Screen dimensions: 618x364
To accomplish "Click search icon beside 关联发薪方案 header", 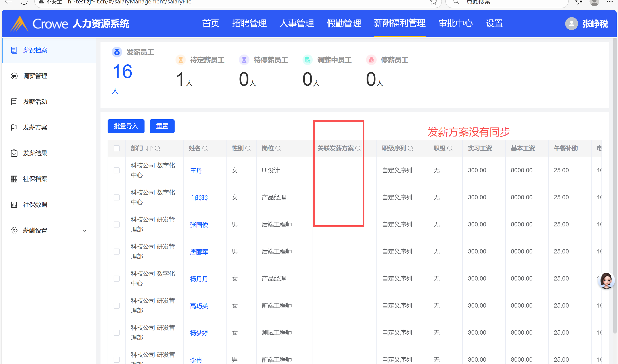I will click(x=358, y=148).
